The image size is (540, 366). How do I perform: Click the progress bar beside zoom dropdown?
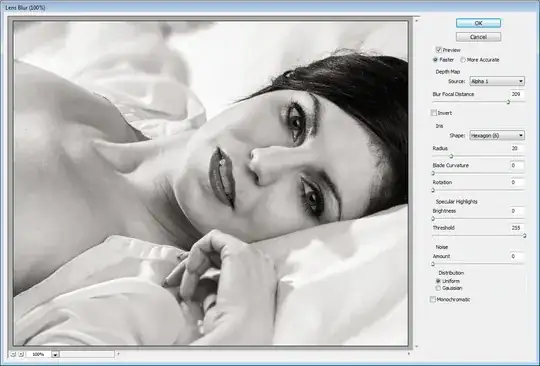87,354
